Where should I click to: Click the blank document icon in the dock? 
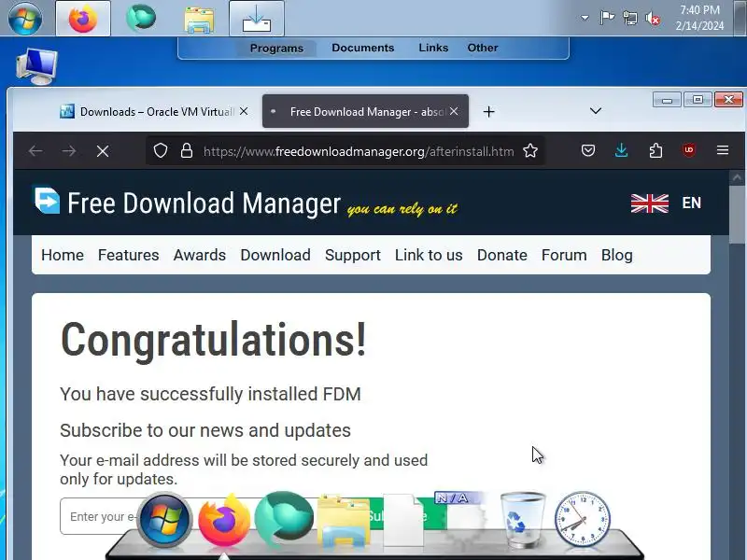pos(403,520)
